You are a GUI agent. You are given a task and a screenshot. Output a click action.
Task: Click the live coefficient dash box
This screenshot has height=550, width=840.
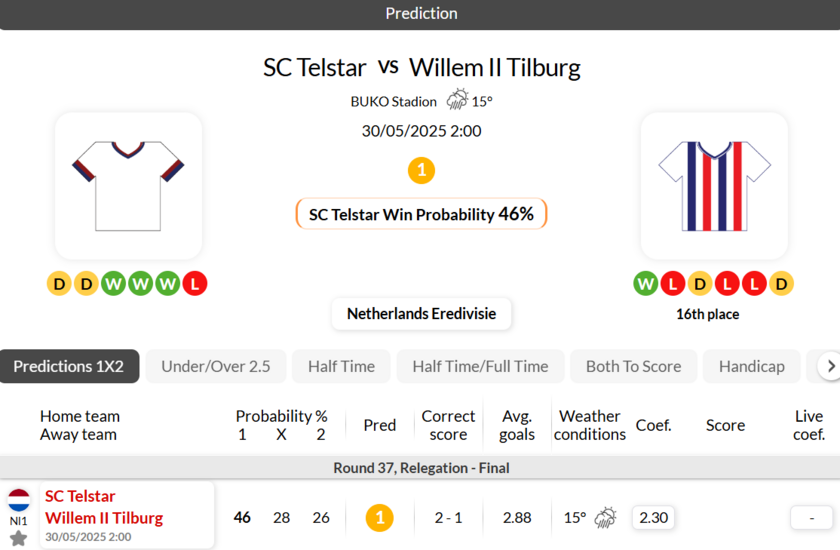coord(811,518)
